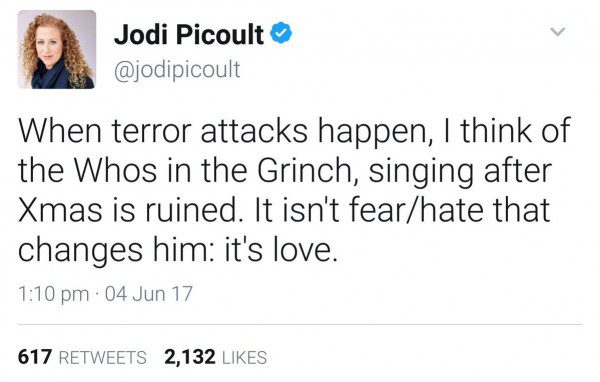Open Jodi Picoult's profile picture
Viewport: 600px width, 382px height.
pyautogui.click(x=57, y=50)
